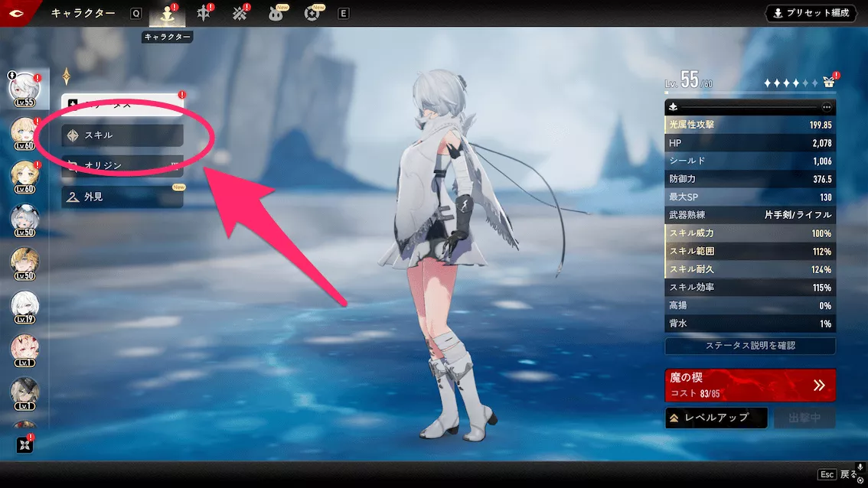The height and width of the screenshot is (488, 868).
Task: Select the Lv.55 white-haired character portrait
Action: pyautogui.click(x=24, y=90)
